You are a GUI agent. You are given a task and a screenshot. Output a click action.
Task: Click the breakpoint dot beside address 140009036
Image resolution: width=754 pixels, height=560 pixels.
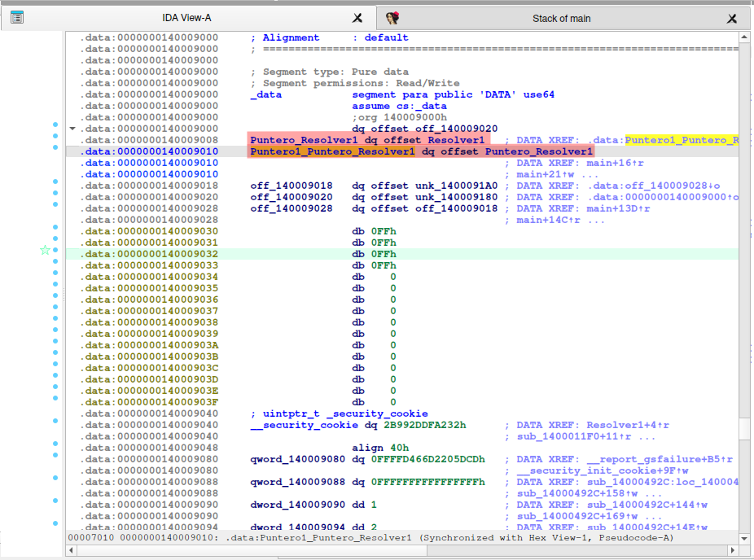pos(55,296)
